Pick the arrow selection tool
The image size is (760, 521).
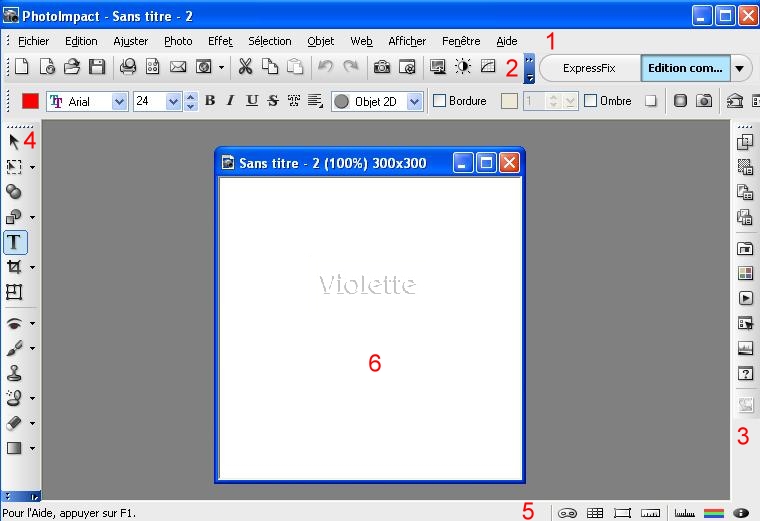coord(14,141)
